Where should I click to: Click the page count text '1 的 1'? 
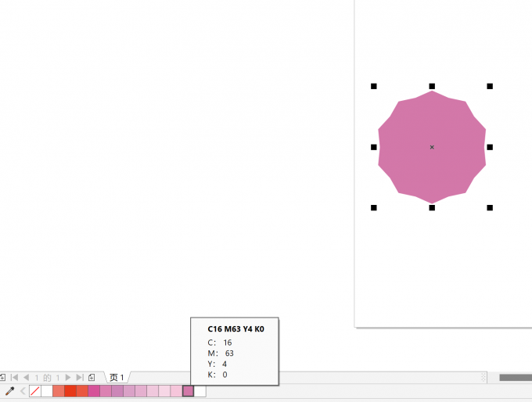tap(47, 378)
